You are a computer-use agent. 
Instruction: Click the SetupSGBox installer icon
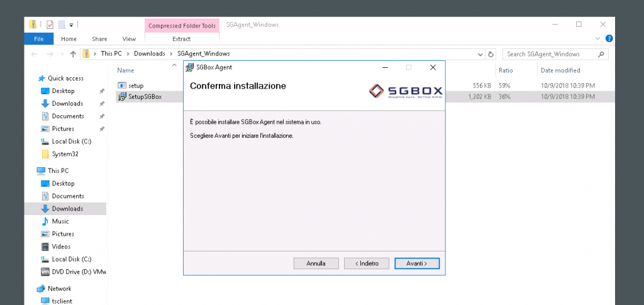[122, 97]
